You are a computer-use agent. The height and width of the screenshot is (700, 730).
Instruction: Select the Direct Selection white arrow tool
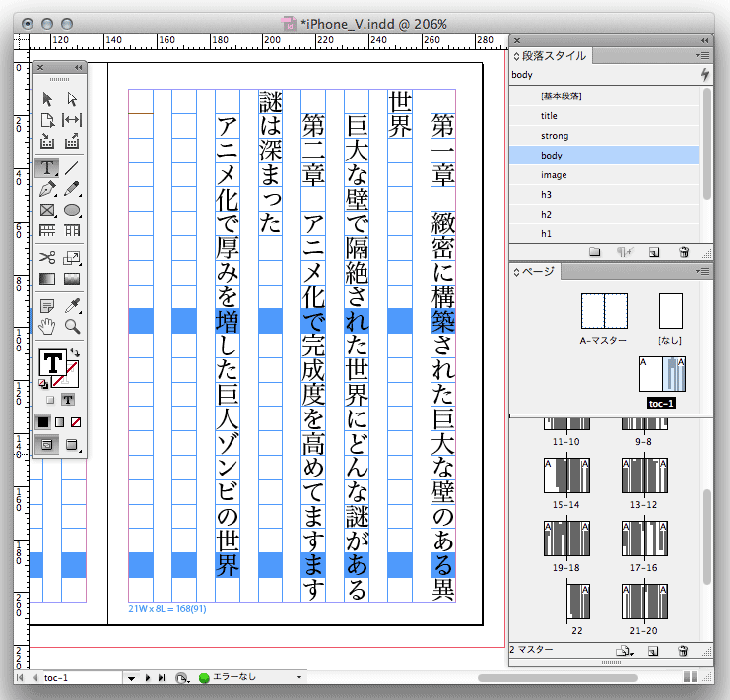[72, 99]
